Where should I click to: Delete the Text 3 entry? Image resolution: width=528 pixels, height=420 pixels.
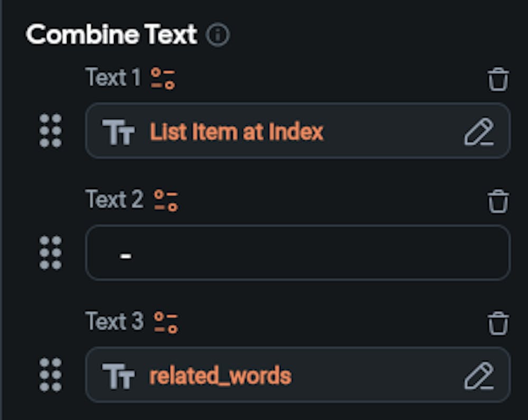click(x=498, y=323)
